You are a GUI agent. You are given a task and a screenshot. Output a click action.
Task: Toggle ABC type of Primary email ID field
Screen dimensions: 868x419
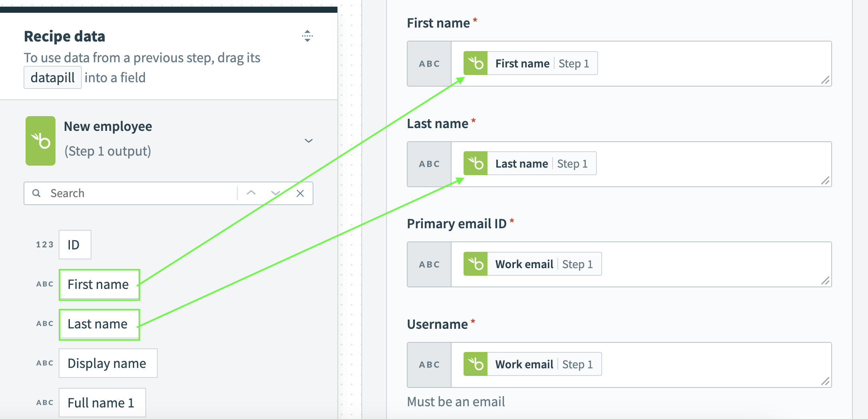pyautogui.click(x=429, y=265)
